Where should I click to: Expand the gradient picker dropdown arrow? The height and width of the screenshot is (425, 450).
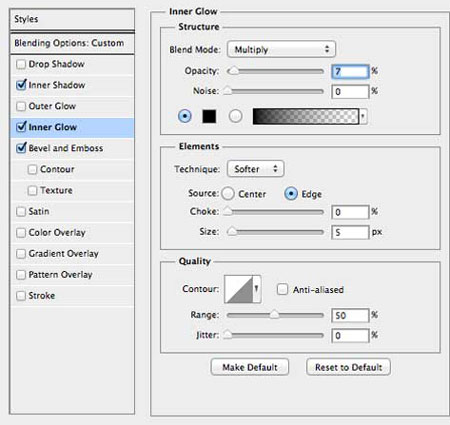click(x=363, y=116)
